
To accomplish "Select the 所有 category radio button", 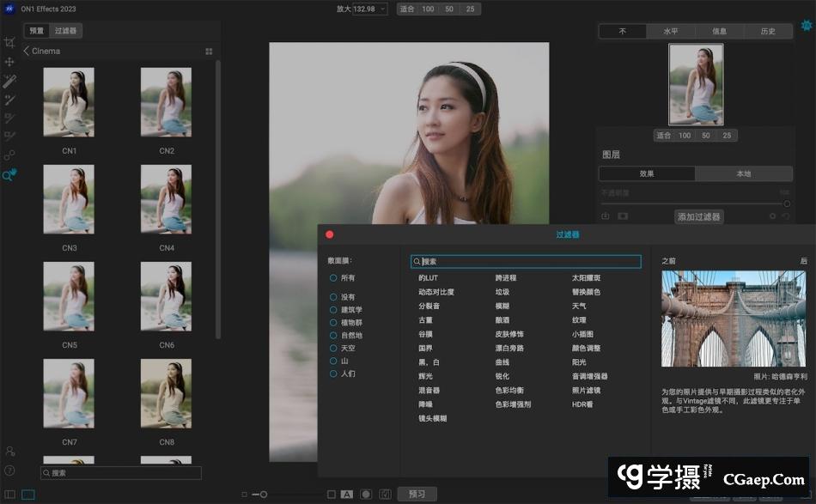I will click(333, 278).
